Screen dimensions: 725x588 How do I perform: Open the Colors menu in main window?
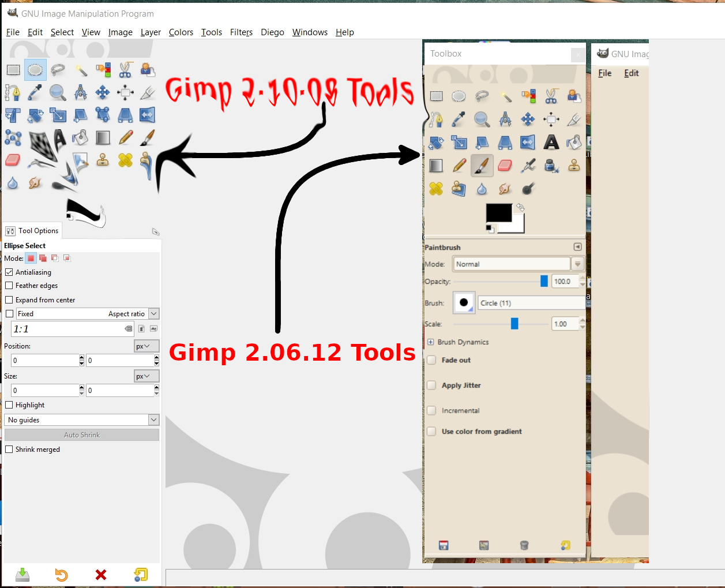181,32
